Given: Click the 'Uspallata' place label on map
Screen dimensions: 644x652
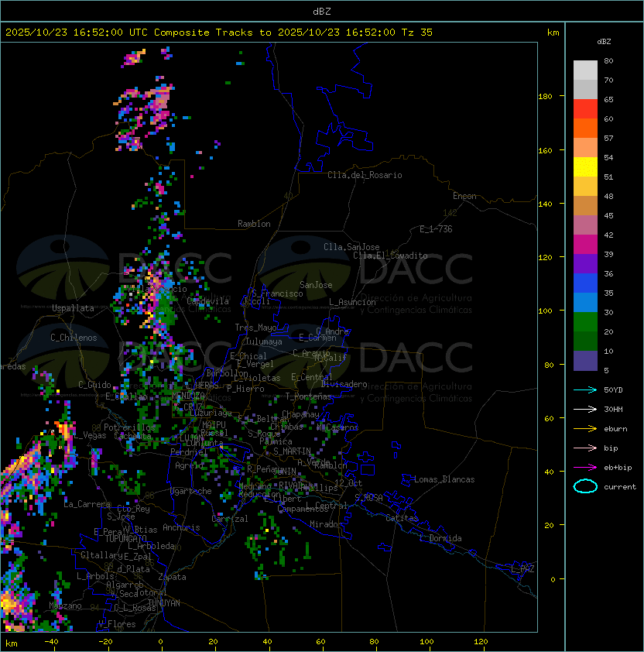Looking at the screenshot, I should (73, 308).
